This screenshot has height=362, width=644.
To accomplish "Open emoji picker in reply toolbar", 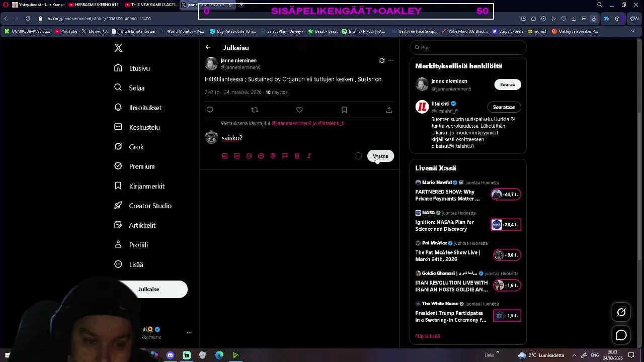I will (261, 156).
